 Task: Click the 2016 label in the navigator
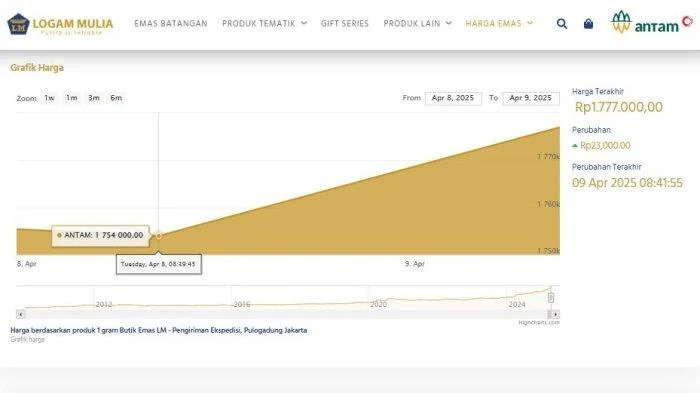pyautogui.click(x=242, y=304)
